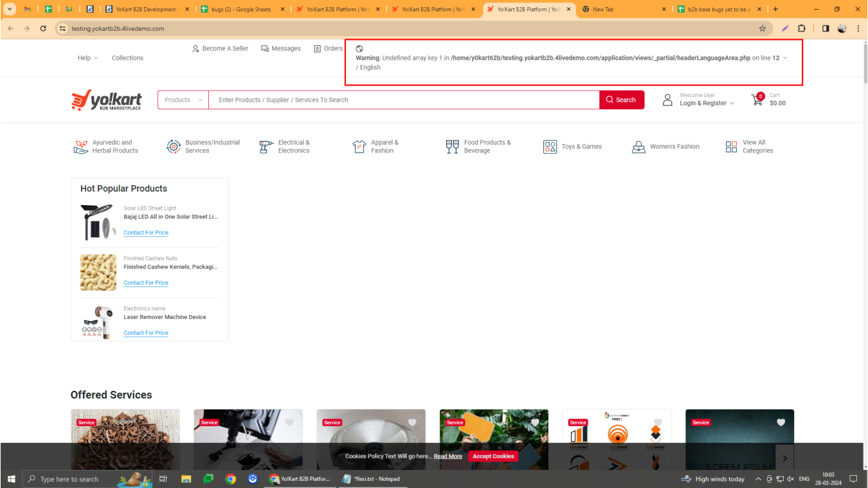Click the Accept Cookies button
868x488 pixels.
493,456
